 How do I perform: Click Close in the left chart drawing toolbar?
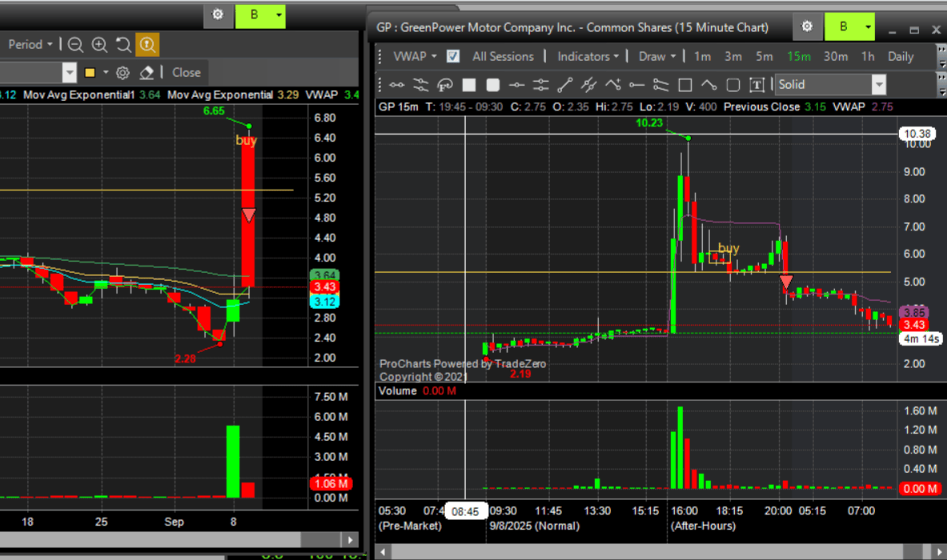pyautogui.click(x=186, y=73)
